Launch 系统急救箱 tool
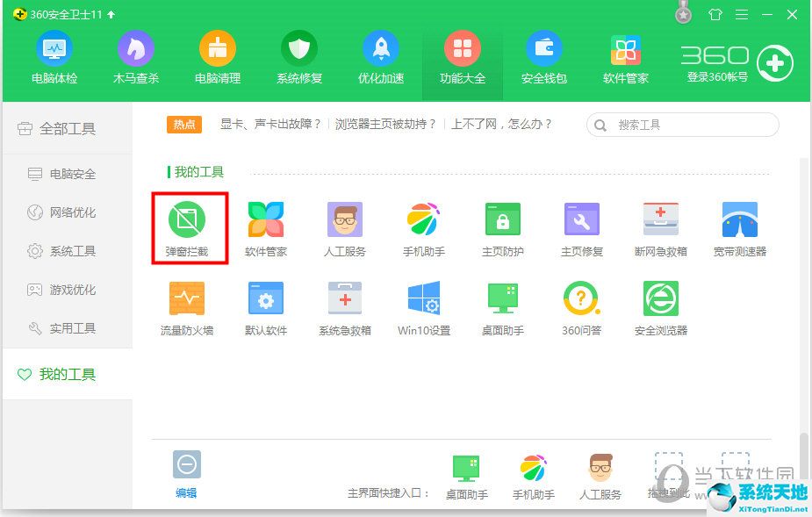 pyautogui.click(x=345, y=308)
